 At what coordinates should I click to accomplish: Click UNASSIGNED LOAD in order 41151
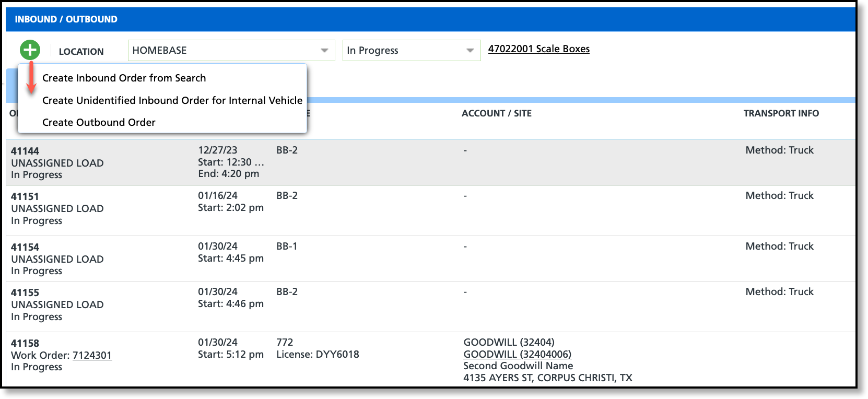tap(57, 208)
